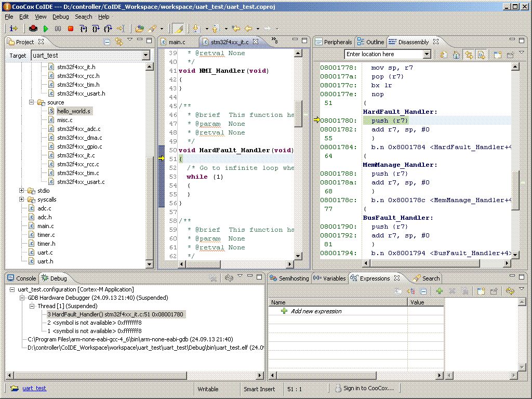Viewport: 532px width, 399px height.
Task: Click the Step Over toolbar icon
Action: point(96,29)
